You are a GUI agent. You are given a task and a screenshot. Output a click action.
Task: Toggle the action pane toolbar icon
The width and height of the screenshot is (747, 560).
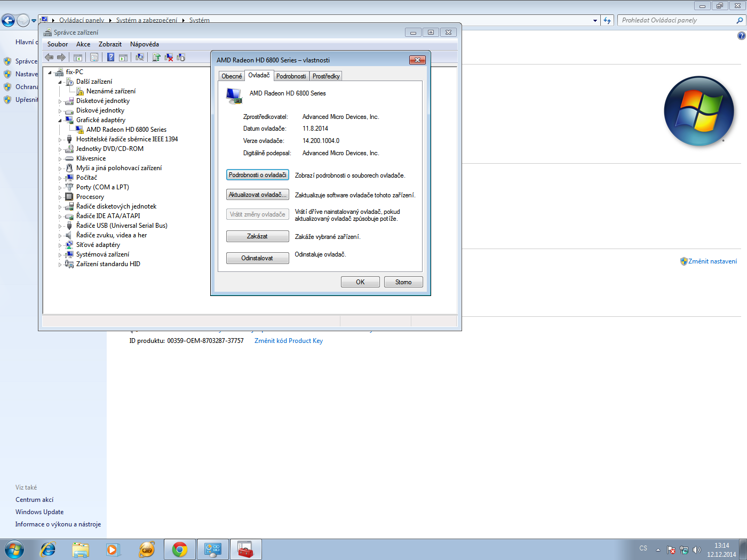[x=123, y=57]
